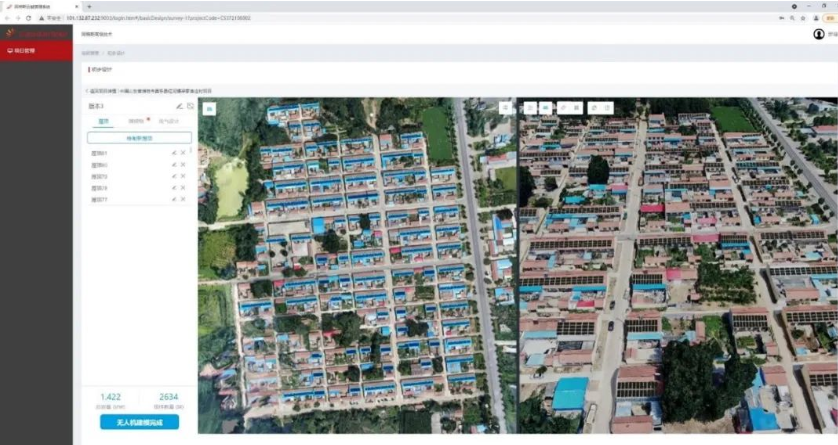Viewport: 838px width, 445px height.
Task: Click the 绘制新屋顶 button
Action: tap(139, 138)
